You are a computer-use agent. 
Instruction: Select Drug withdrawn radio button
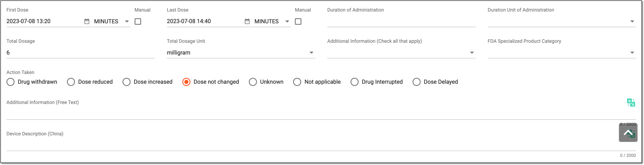[x=11, y=82]
